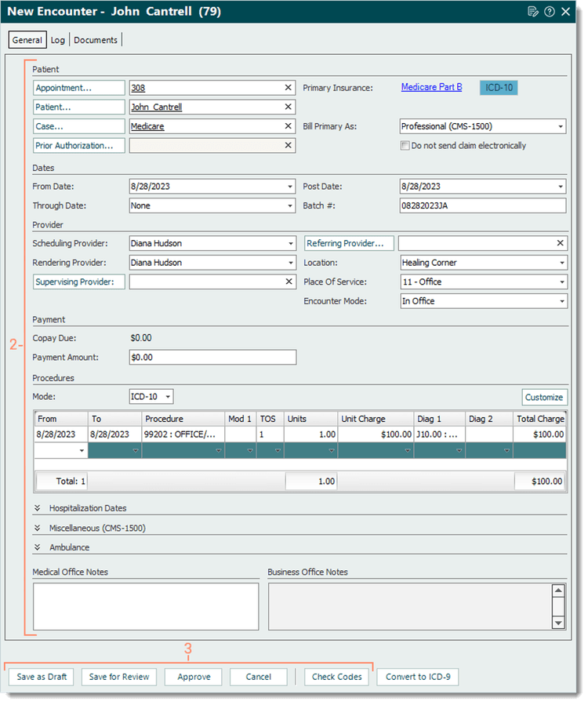588x705 pixels.
Task: Select the Unit Charge $100.00 cell
Action: click(x=376, y=434)
